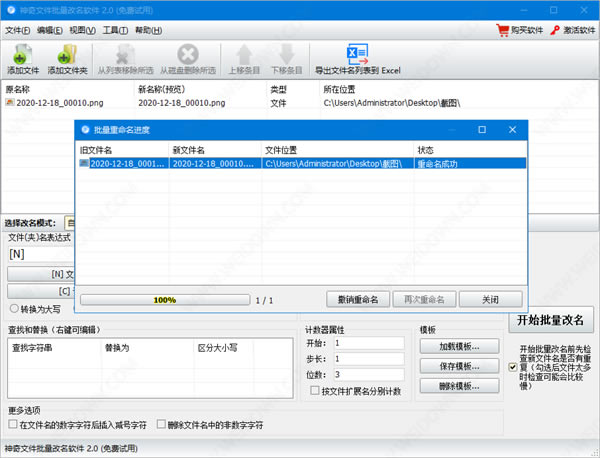Enable 按文件扩展名分别计数 checkbox
The image size is (600, 458).
[x=315, y=391]
